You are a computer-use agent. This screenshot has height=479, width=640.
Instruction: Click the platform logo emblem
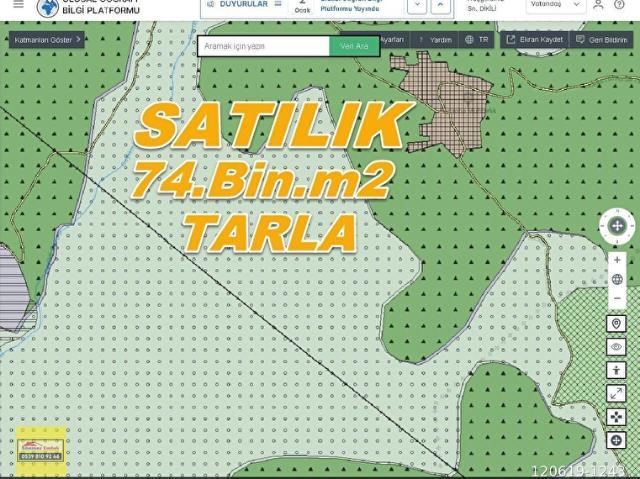[48, 8]
